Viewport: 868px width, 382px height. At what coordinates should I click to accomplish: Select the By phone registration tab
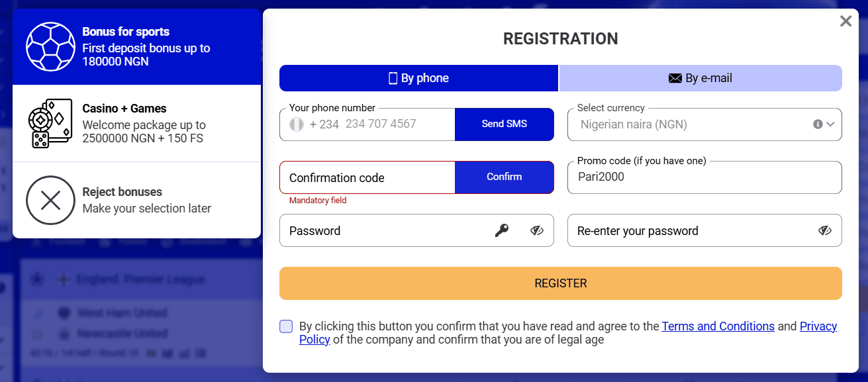418,77
